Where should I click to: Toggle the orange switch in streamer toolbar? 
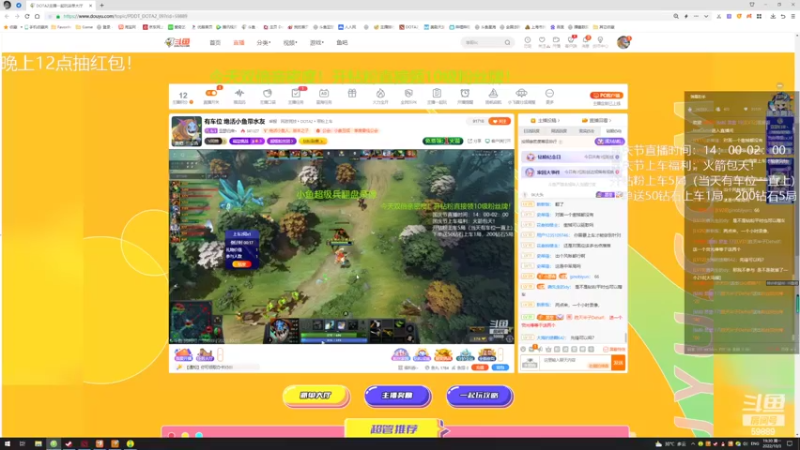click(x=211, y=93)
